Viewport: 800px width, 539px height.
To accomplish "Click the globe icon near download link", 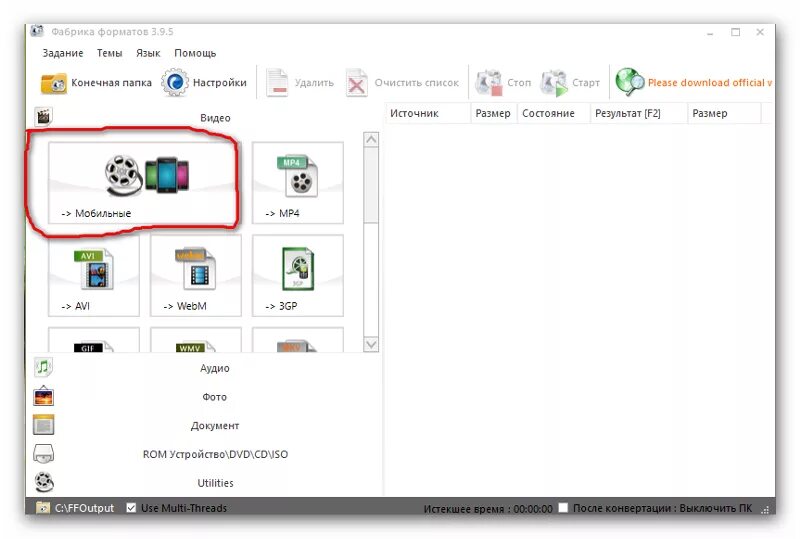I will pos(629,82).
